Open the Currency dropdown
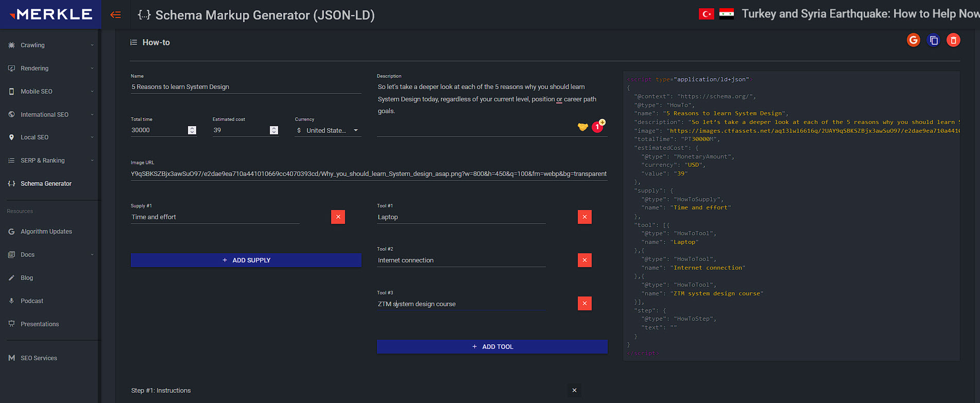Image resolution: width=980 pixels, height=403 pixels. pos(328,131)
